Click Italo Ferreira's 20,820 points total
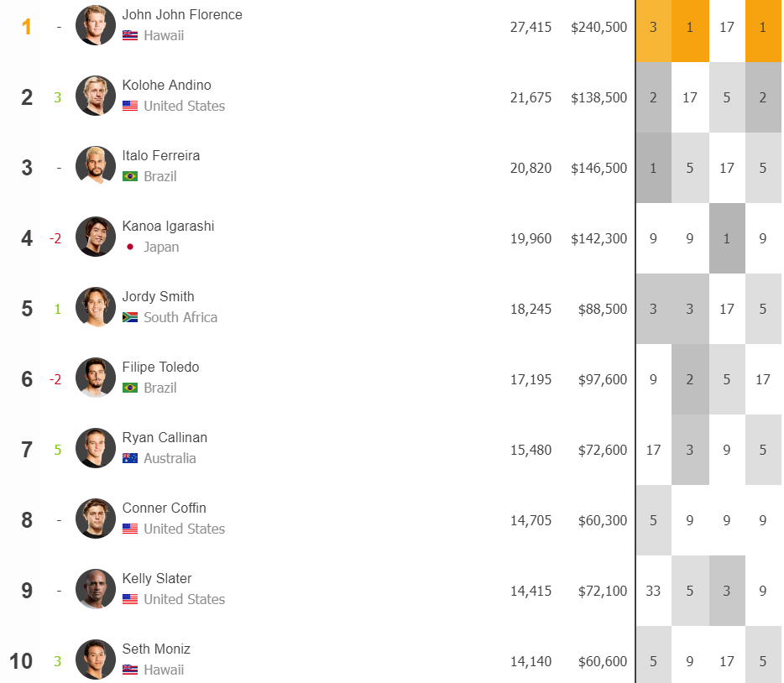 [x=531, y=168]
